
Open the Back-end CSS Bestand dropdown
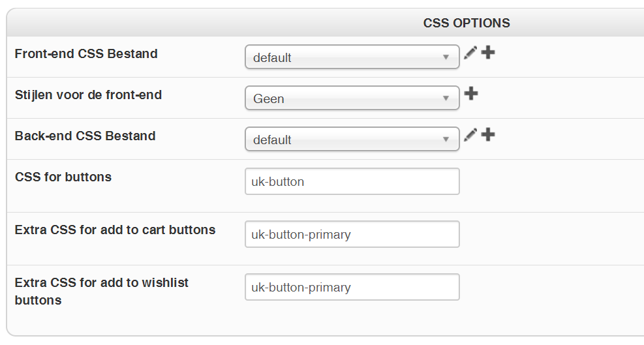tap(352, 140)
